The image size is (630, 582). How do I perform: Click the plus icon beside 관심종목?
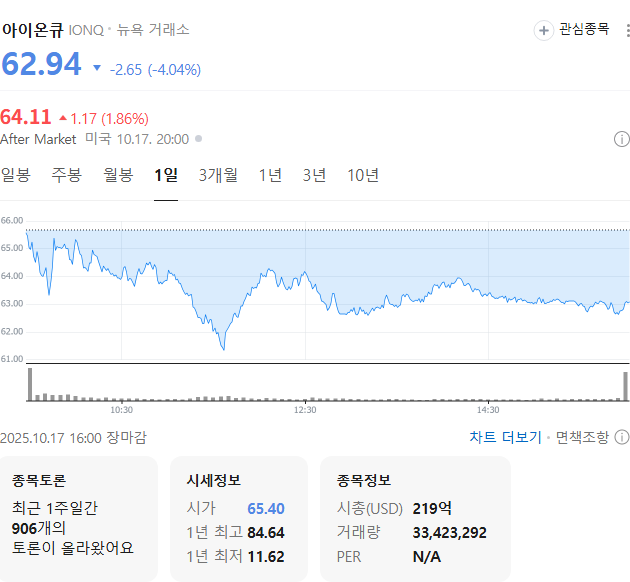[544, 30]
